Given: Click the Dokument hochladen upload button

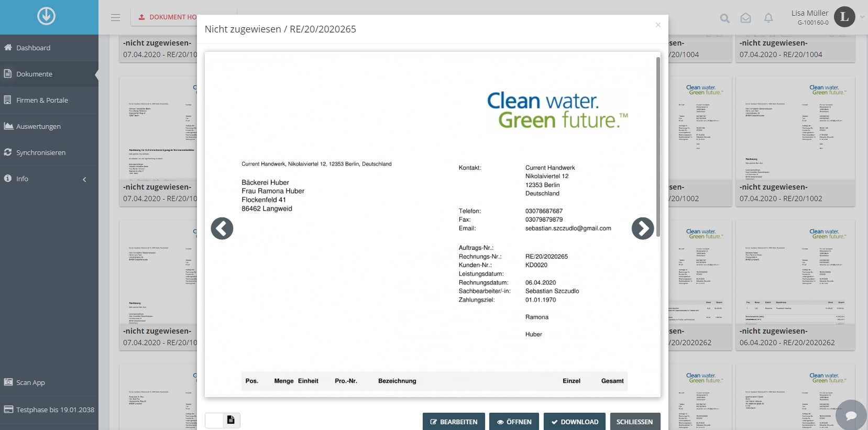Looking at the screenshot, I should pyautogui.click(x=164, y=17).
